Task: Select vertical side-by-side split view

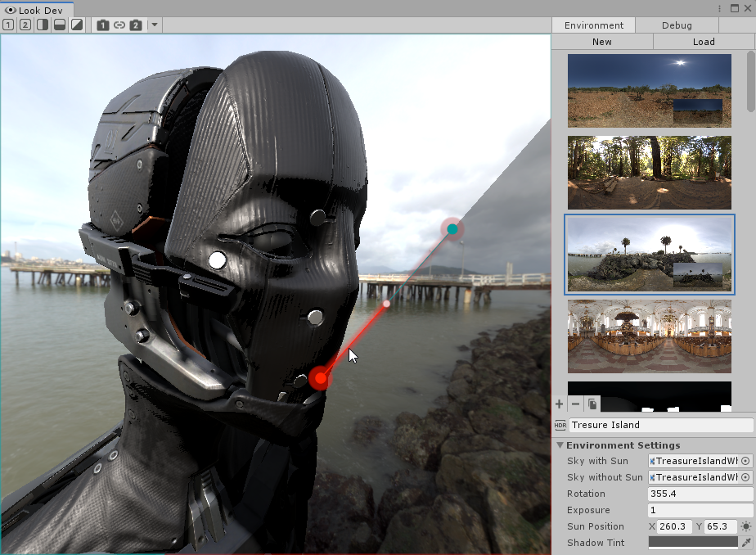Action: click(x=42, y=25)
